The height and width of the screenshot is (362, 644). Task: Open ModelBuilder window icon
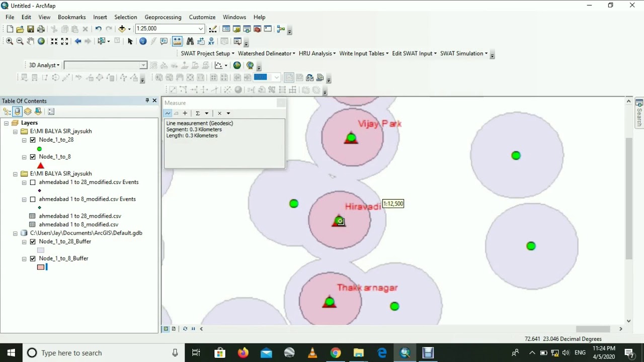click(x=281, y=29)
